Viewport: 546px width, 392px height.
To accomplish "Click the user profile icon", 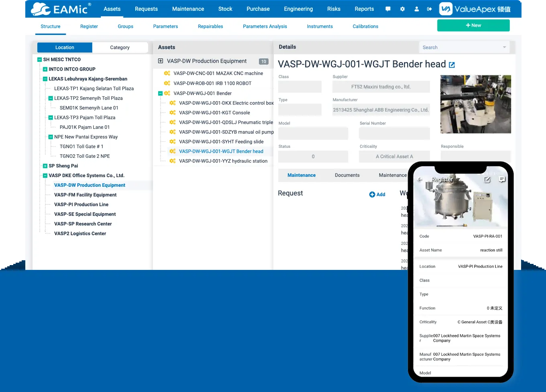I will coord(416,9).
